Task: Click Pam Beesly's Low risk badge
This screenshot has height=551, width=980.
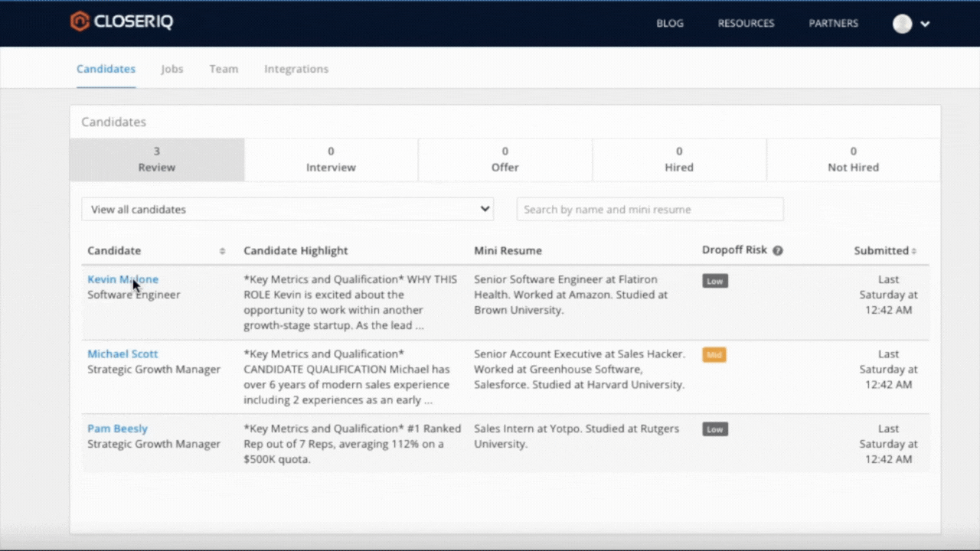Action: pos(714,429)
